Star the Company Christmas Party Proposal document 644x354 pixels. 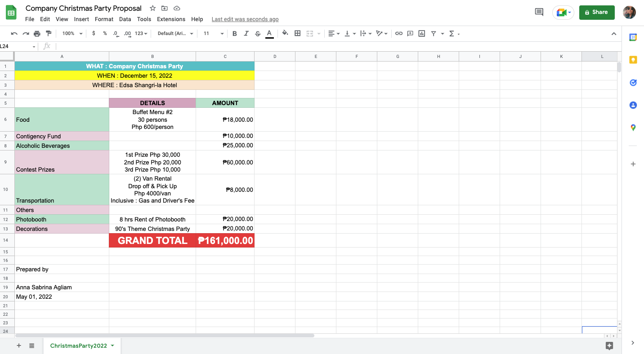pyautogui.click(x=152, y=9)
